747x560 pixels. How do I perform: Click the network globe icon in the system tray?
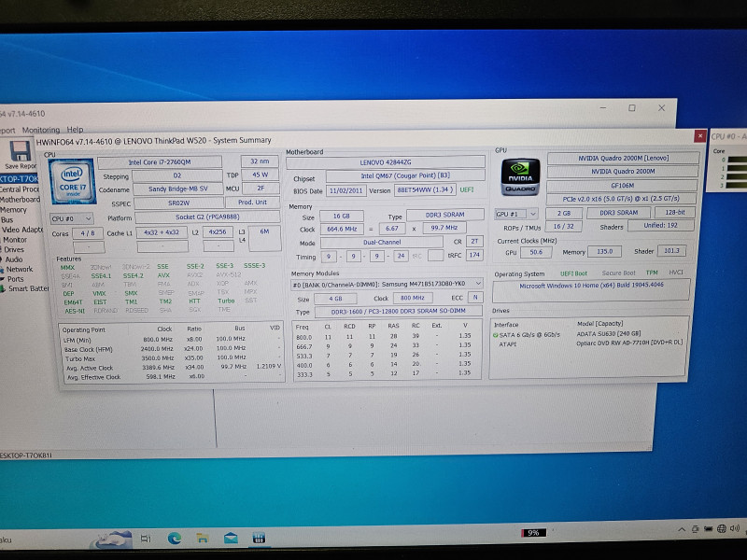722,528
